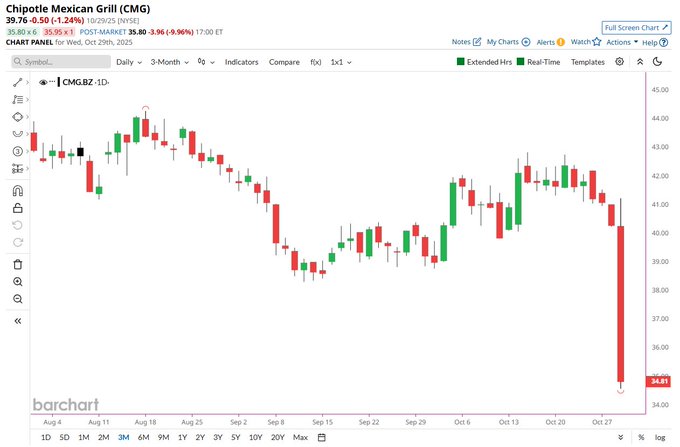Select the 2M range tab
The height and width of the screenshot is (447, 680).
[103, 437]
